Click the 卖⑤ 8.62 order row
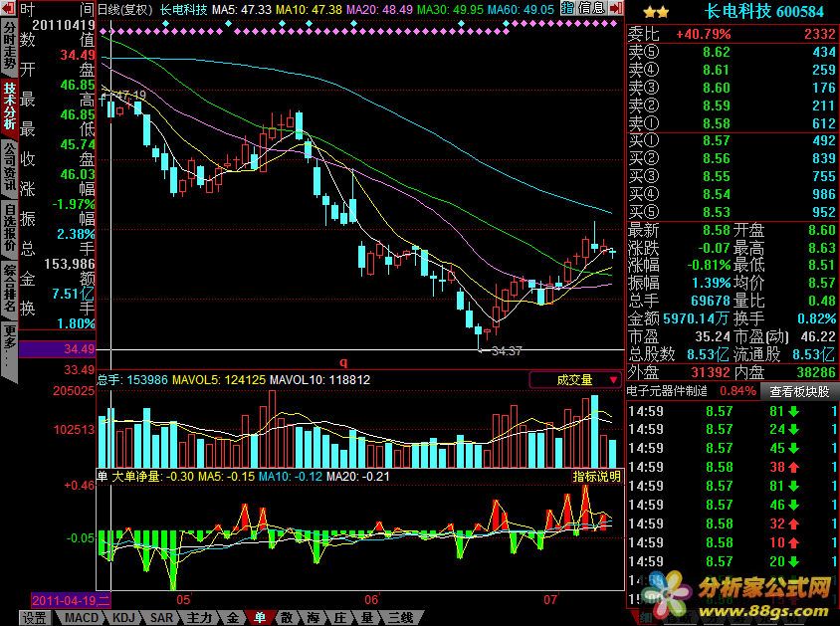The height and width of the screenshot is (626, 840). coord(732,52)
